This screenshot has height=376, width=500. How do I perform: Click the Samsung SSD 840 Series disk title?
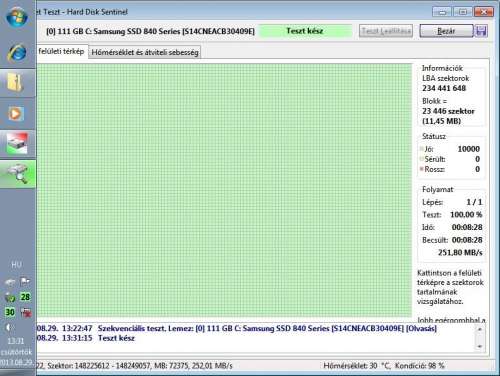tap(150, 31)
